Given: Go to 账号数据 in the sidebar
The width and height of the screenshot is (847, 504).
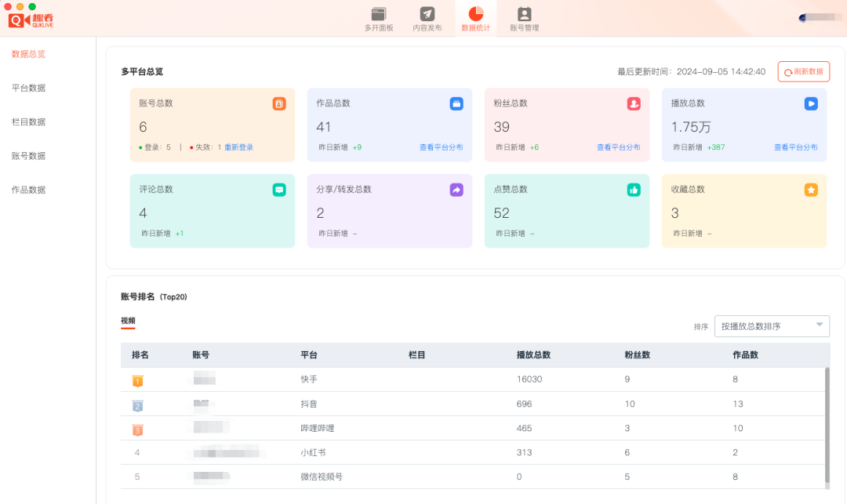Looking at the screenshot, I should point(29,156).
